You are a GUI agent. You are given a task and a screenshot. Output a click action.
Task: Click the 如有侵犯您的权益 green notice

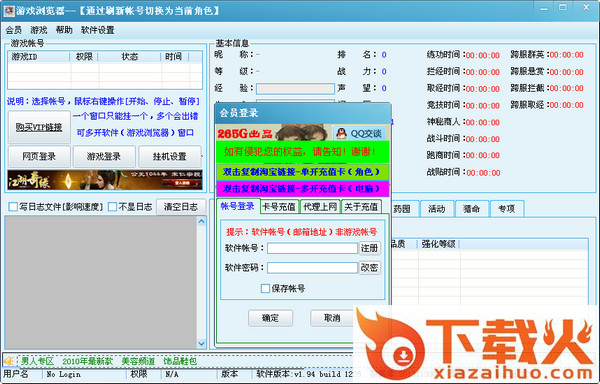coord(302,152)
